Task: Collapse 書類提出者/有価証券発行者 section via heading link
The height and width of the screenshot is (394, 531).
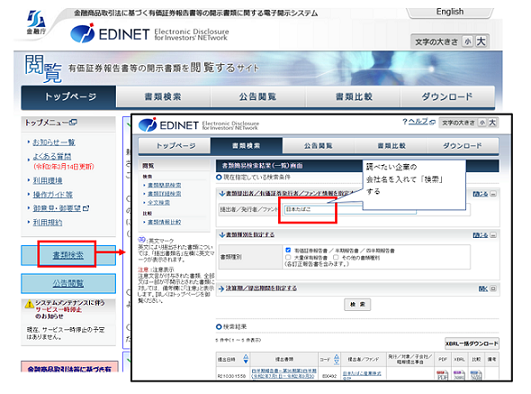Action: 291,193
